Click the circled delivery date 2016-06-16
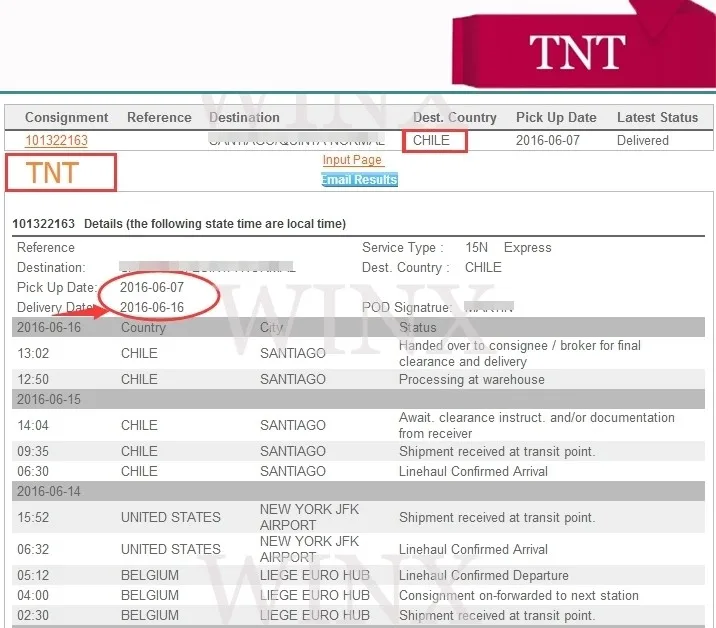716x628 pixels. point(151,307)
